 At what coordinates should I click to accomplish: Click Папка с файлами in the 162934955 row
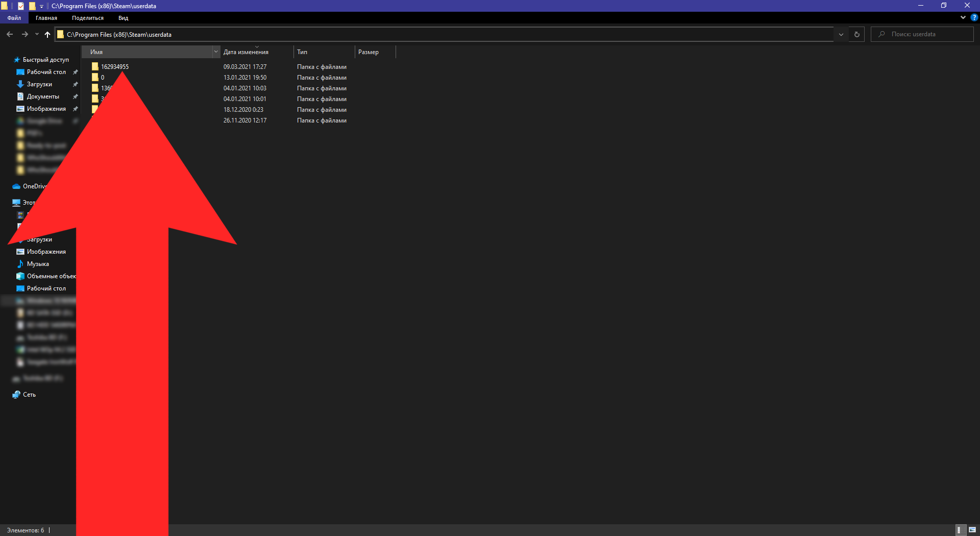[x=322, y=67]
